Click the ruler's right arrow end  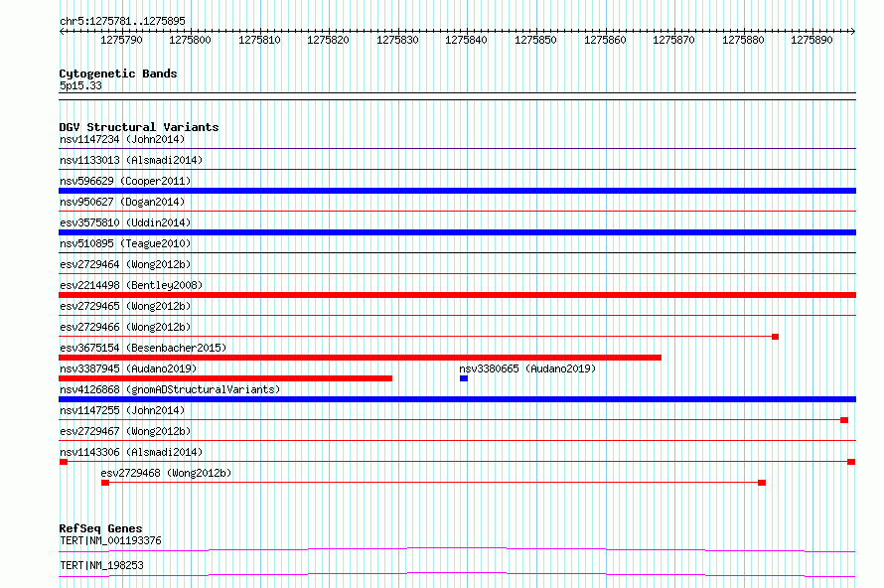(x=853, y=31)
